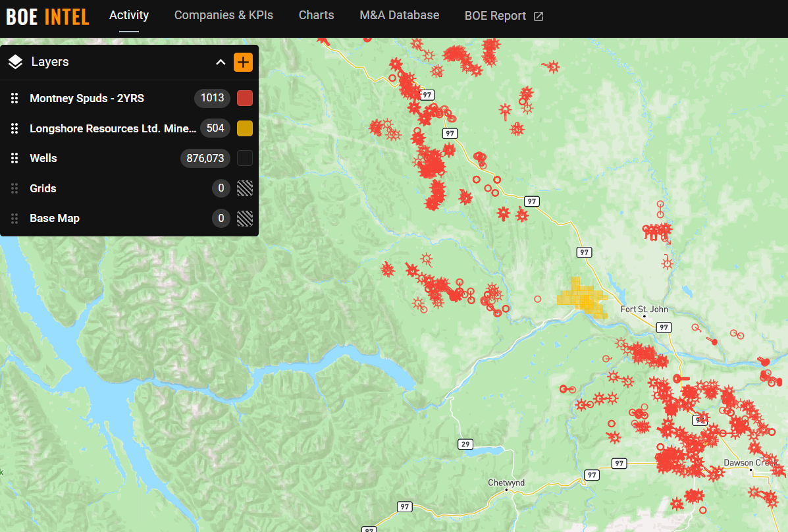
Task: Click drag handle for Grids layer
Action: click(14, 188)
